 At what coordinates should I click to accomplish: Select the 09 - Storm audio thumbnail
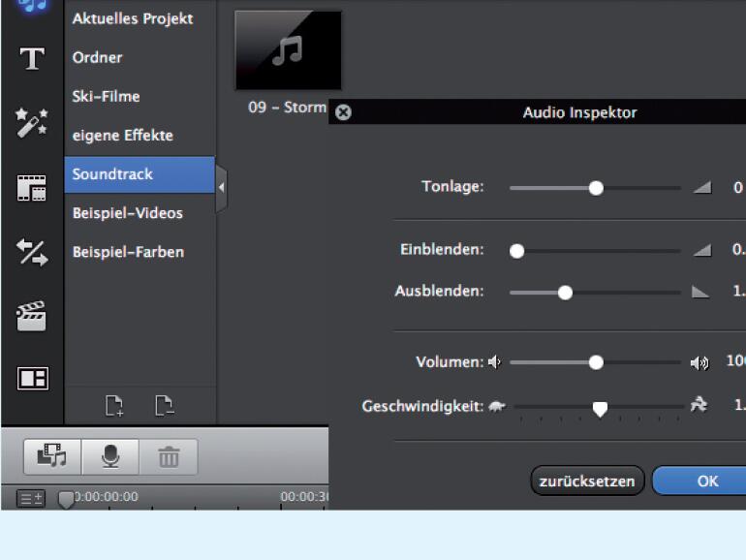288,50
